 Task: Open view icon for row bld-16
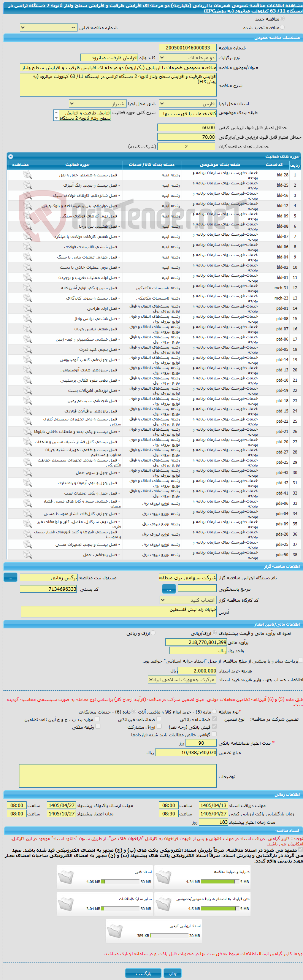[27, 195]
